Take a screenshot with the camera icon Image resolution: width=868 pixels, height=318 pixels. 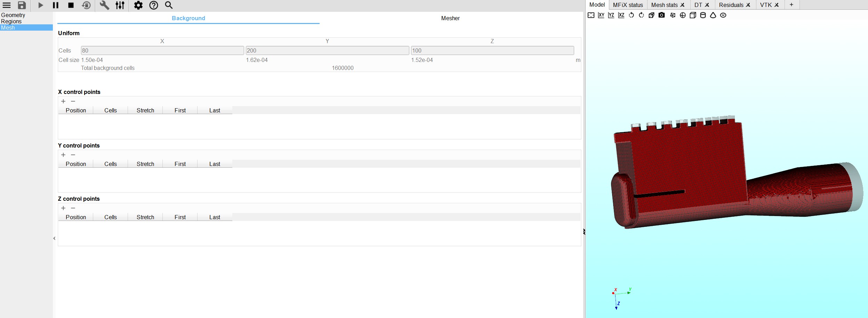point(662,15)
